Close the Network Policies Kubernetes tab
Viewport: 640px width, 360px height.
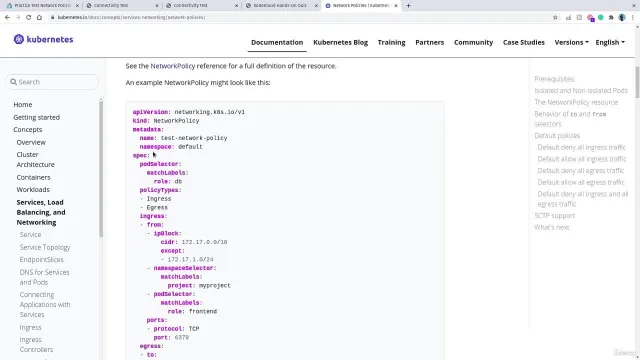(x=396, y=6)
